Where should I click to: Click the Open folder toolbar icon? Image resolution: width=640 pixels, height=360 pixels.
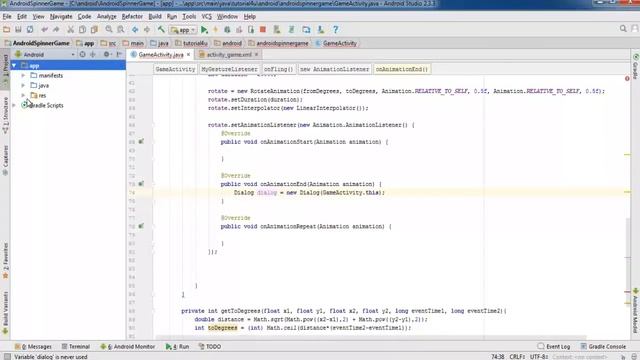[x=7, y=29]
